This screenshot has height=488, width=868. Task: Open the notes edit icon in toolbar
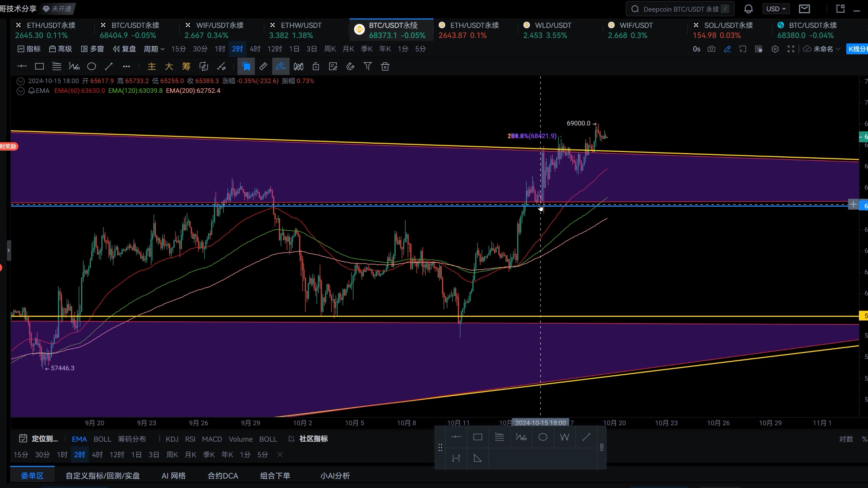tap(333, 66)
